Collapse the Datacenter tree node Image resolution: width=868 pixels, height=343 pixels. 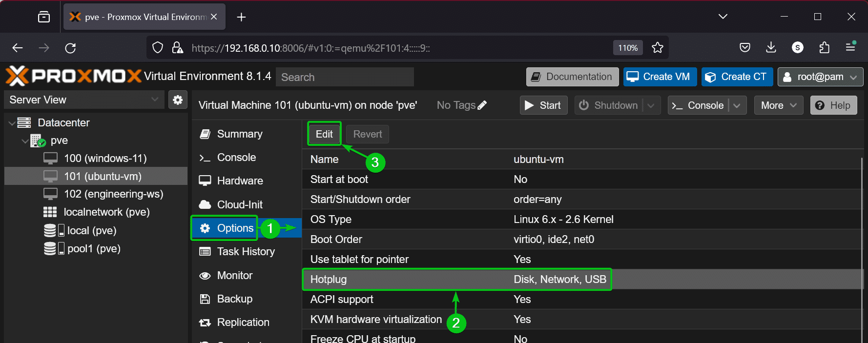tap(12, 123)
